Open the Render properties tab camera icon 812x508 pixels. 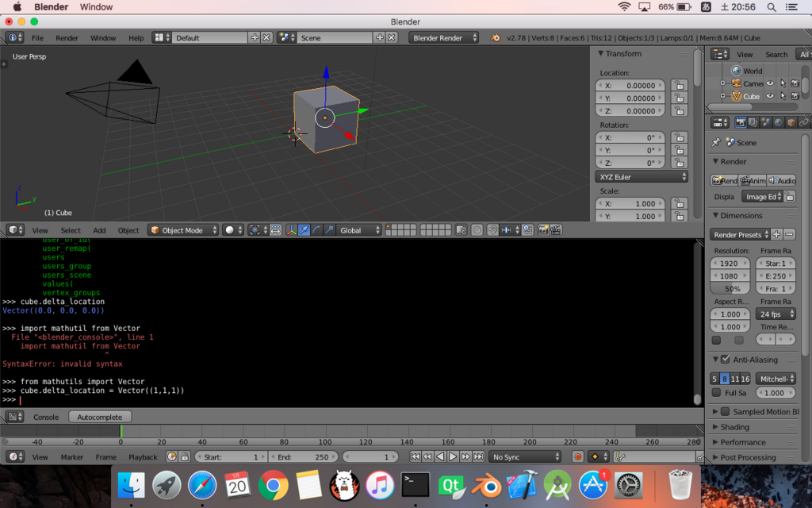click(741, 123)
